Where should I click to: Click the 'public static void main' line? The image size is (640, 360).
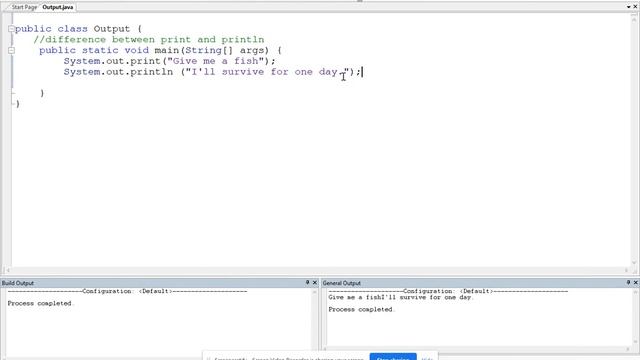(160, 51)
